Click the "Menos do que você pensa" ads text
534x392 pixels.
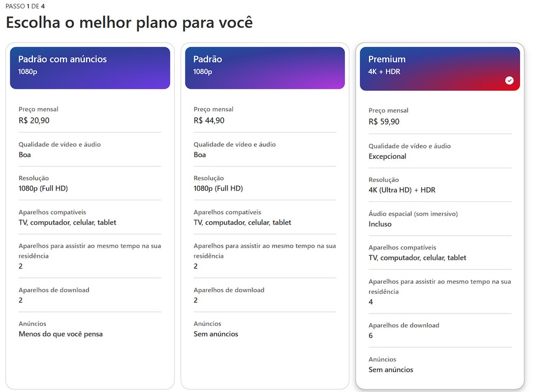(x=61, y=334)
